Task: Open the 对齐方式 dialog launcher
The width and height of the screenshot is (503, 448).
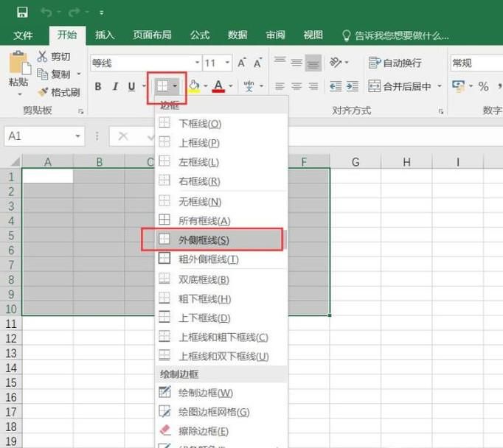Action: (x=441, y=111)
